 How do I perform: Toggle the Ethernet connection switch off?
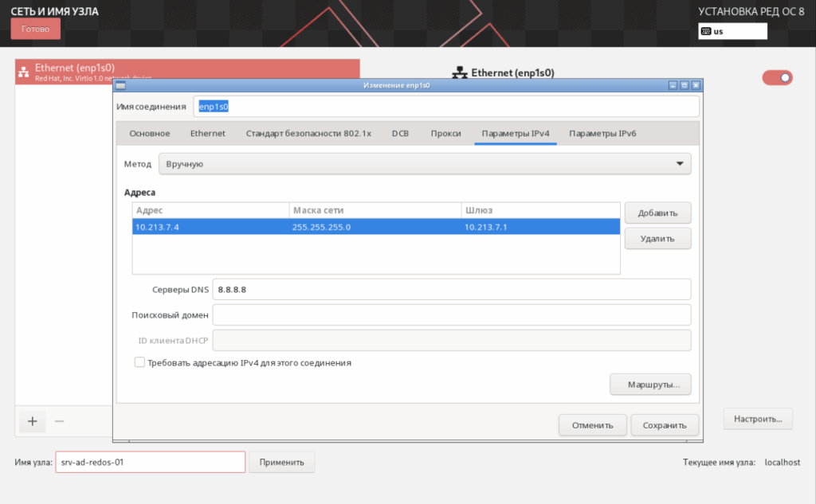(x=777, y=77)
